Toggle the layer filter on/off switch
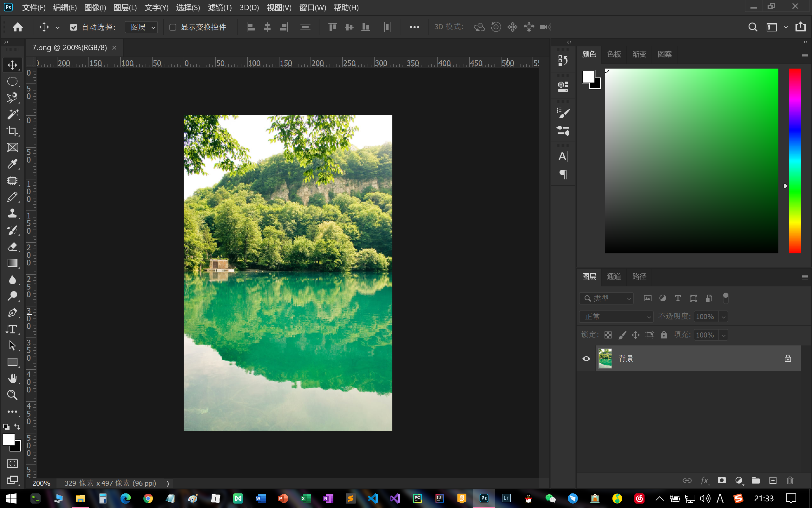Screen dimensions: 812x508 tap(725, 298)
